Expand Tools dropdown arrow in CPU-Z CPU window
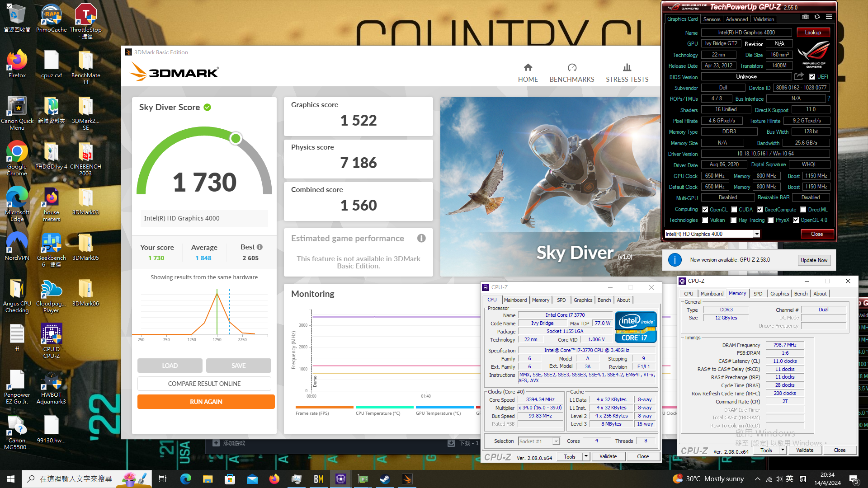This screenshot has width=868, height=488. point(586,456)
